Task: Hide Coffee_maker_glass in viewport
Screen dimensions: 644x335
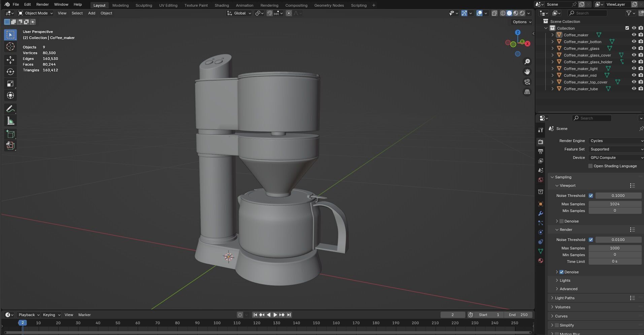Action: click(x=634, y=48)
